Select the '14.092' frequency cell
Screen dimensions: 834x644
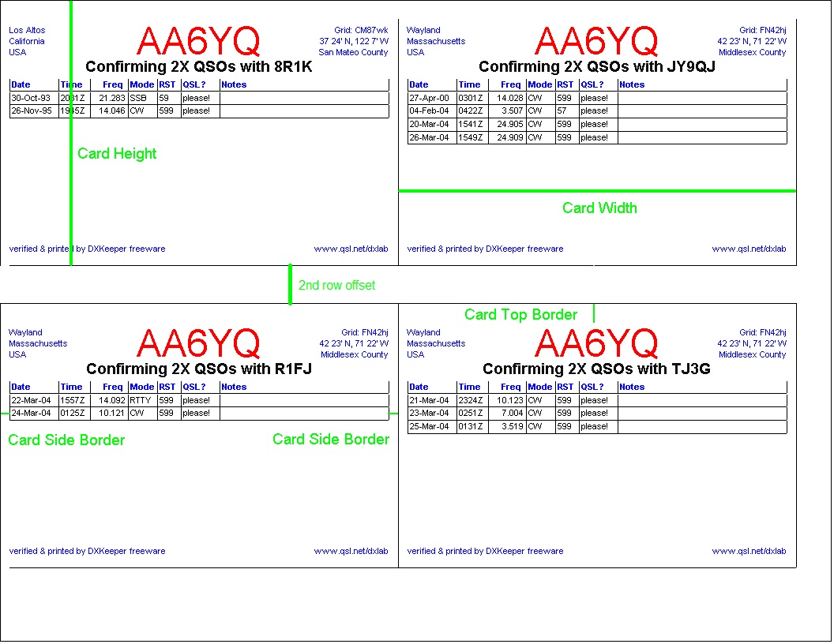109,401
